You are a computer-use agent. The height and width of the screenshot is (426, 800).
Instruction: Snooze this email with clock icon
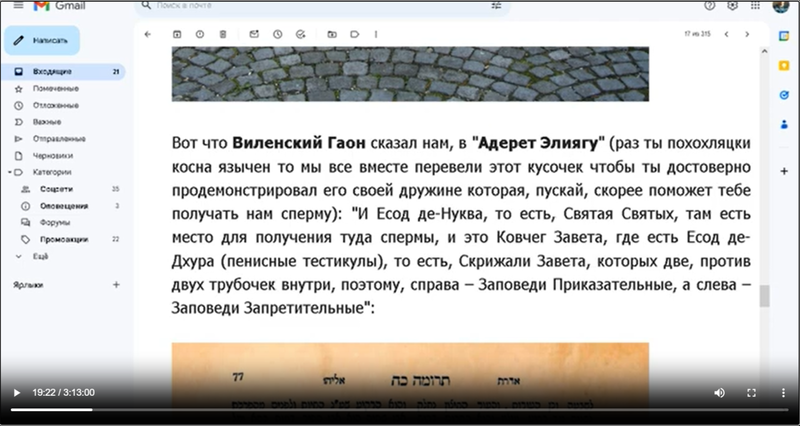pyautogui.click(x=278, y=34)
